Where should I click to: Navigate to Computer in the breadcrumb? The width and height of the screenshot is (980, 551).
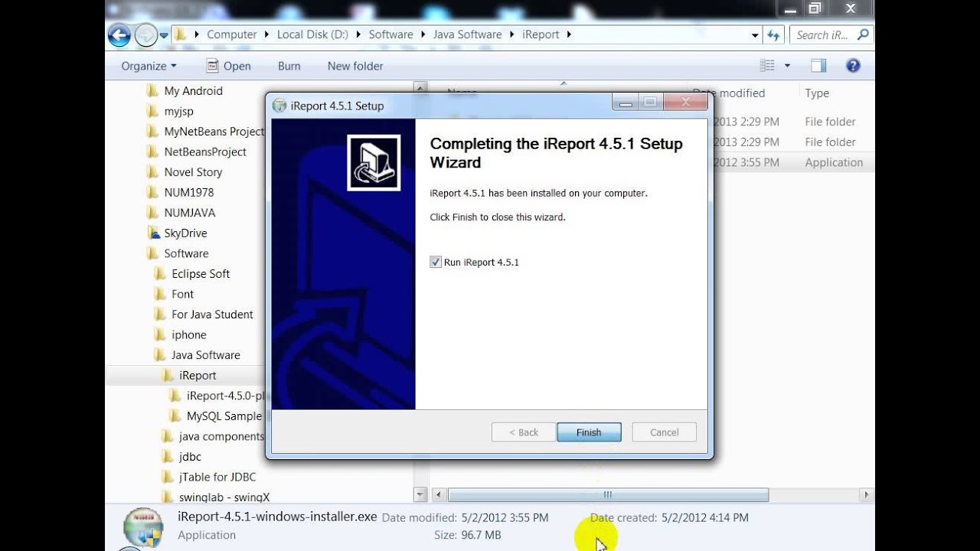pyautogui.click(x=232, y=34)
